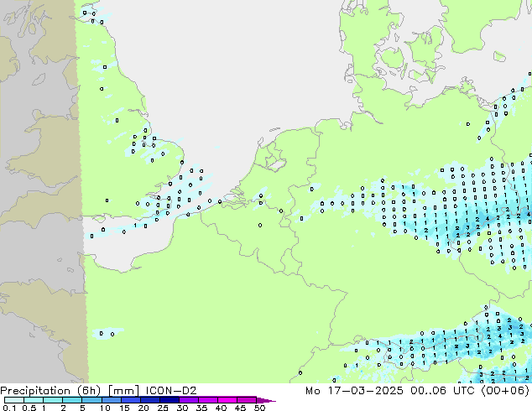The height and width of the screenshot is (411, 532).
Task: Select the '30' legend tick label
Action: point(182,408)
